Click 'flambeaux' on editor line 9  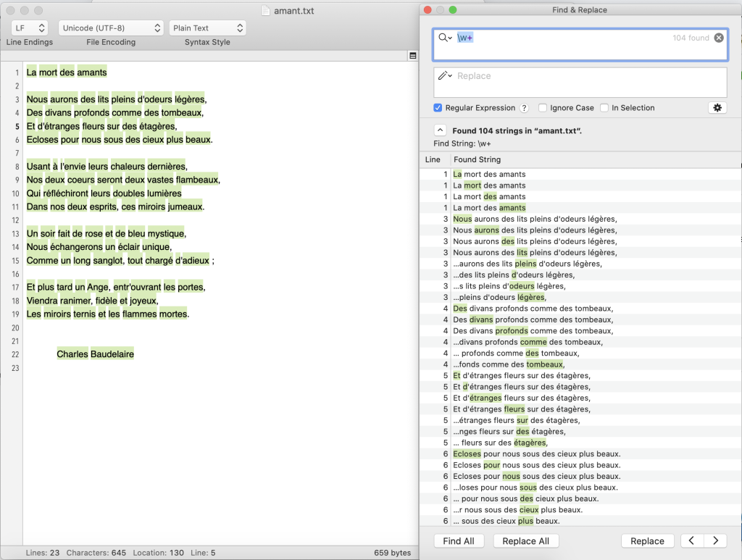coord(197,180)
